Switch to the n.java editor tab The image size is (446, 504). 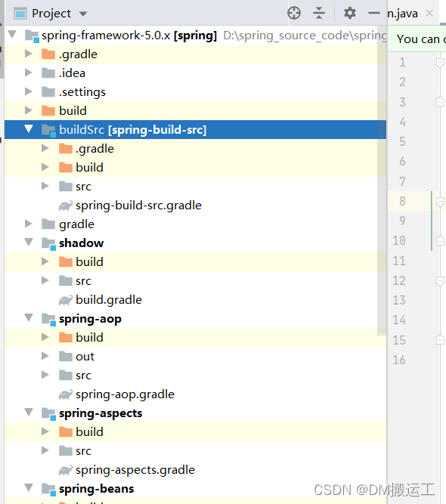pos(403,14)
